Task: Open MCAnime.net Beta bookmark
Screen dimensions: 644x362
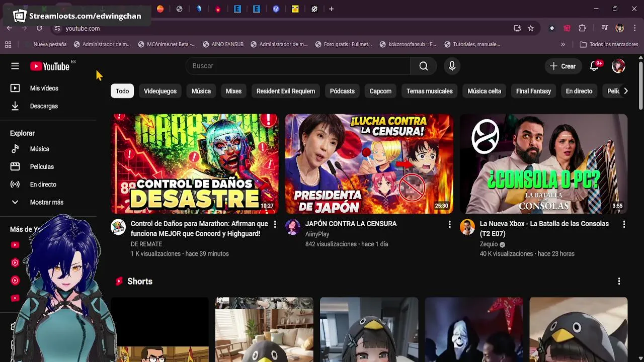Action: pyautogui.click(x=167, y=44)
